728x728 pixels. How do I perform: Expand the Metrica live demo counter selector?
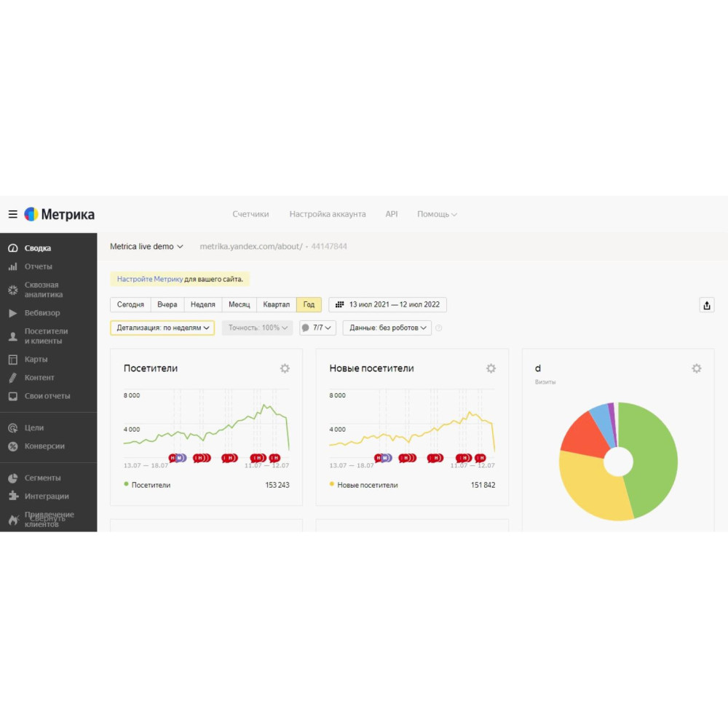146,247
